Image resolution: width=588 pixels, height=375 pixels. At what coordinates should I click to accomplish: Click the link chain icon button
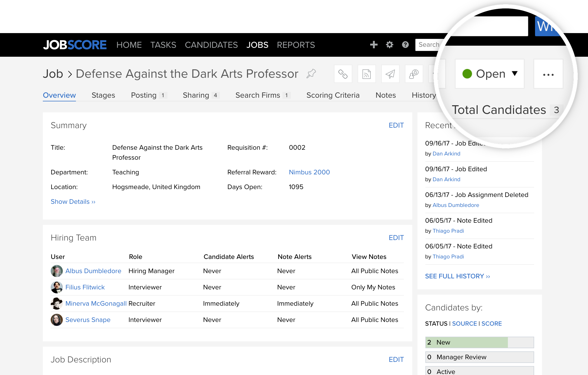(x=343, y=74)
